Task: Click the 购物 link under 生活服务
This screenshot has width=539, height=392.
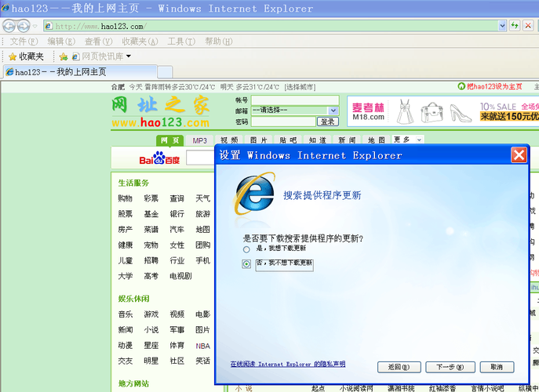Action: (125, 198)
